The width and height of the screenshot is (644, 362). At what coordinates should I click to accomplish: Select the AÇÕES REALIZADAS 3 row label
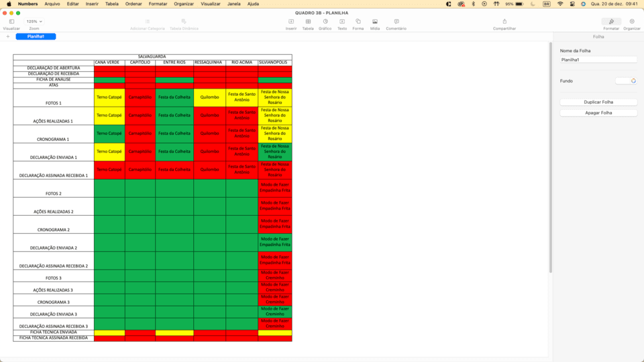coord(54,288)
